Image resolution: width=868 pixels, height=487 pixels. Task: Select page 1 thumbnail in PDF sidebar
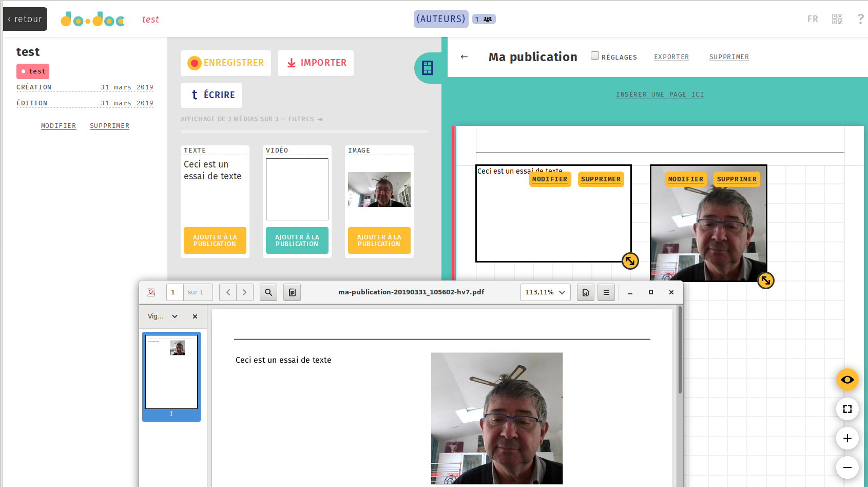(x=171, y=372)
